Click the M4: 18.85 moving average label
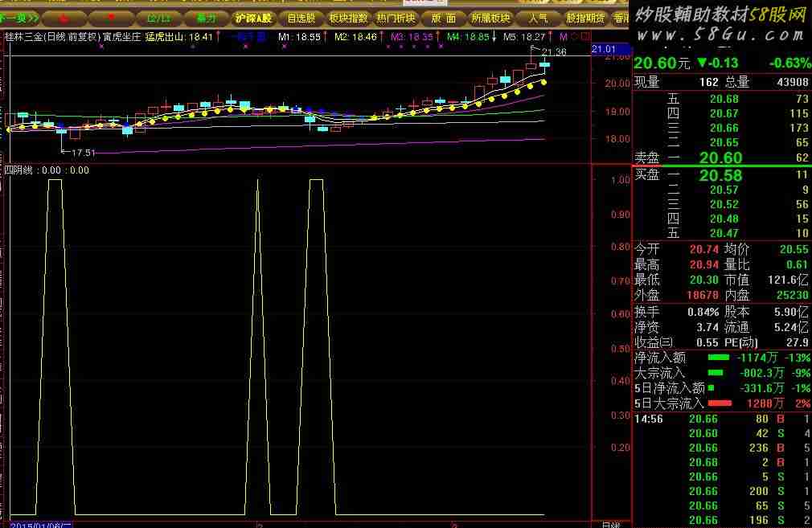This screenshot has height=528, width=812. coord(468,37)
